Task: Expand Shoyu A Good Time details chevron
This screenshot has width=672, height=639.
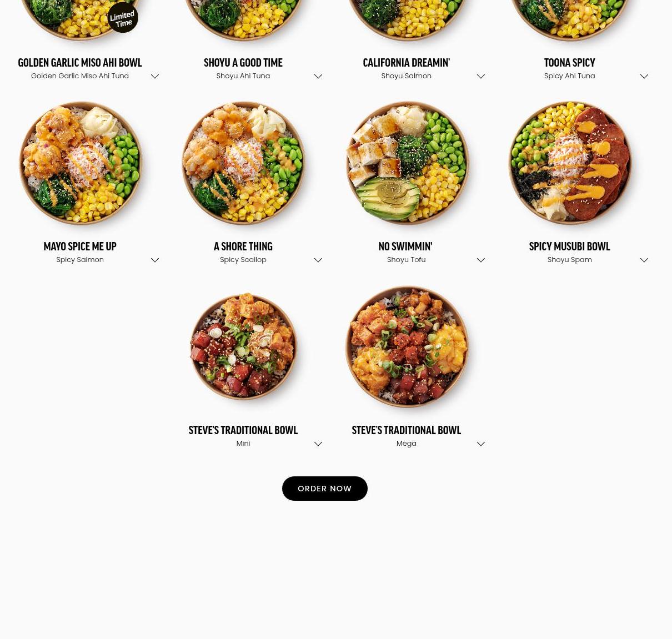Action: [x=318, y=76]
